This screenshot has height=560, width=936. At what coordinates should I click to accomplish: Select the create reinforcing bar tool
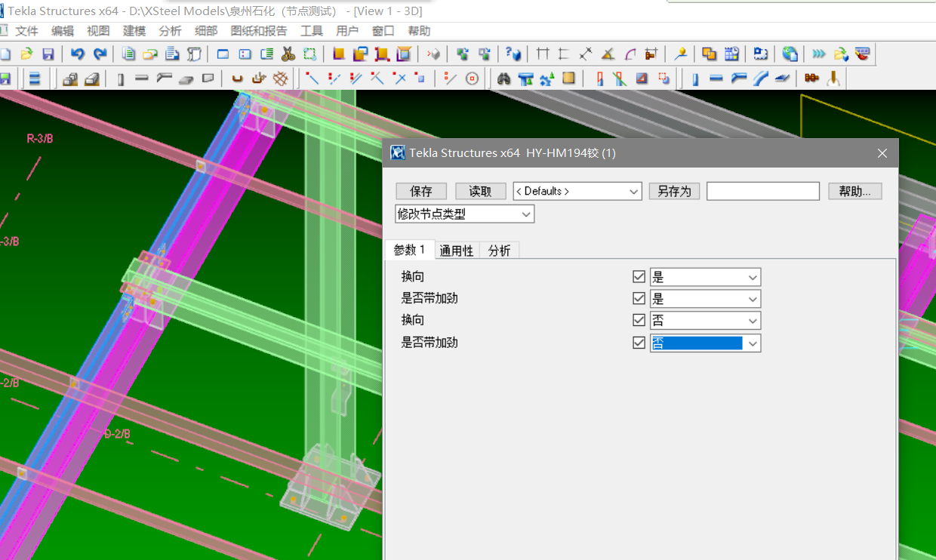click(x=237, y=78)
